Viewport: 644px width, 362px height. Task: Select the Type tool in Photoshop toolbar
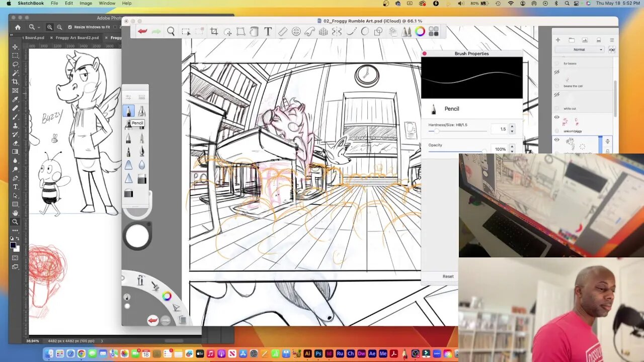click(x=15, y=187)
